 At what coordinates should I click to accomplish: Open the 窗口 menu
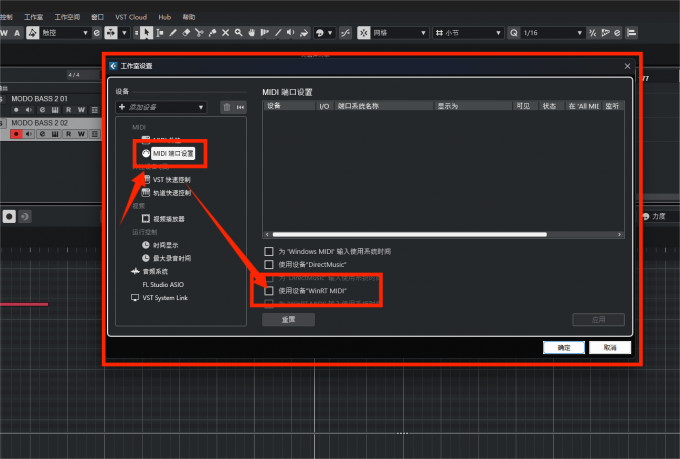click(x=98, y=17)
